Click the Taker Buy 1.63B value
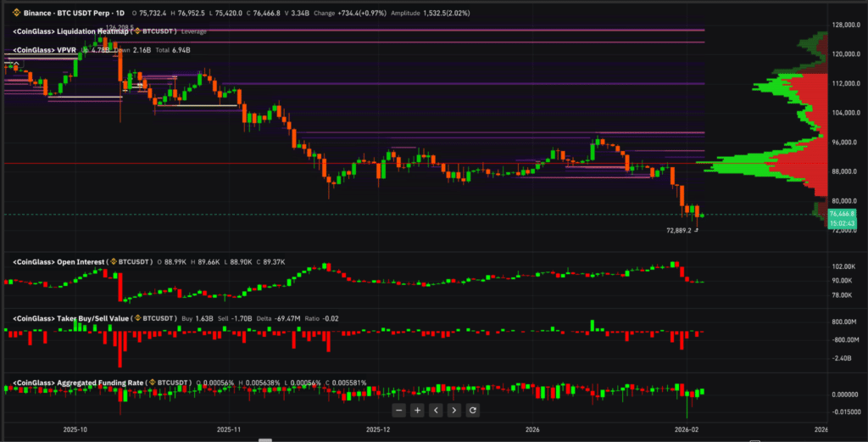Image resolution: width=868 pixels, height=442 pixels. 198,318
